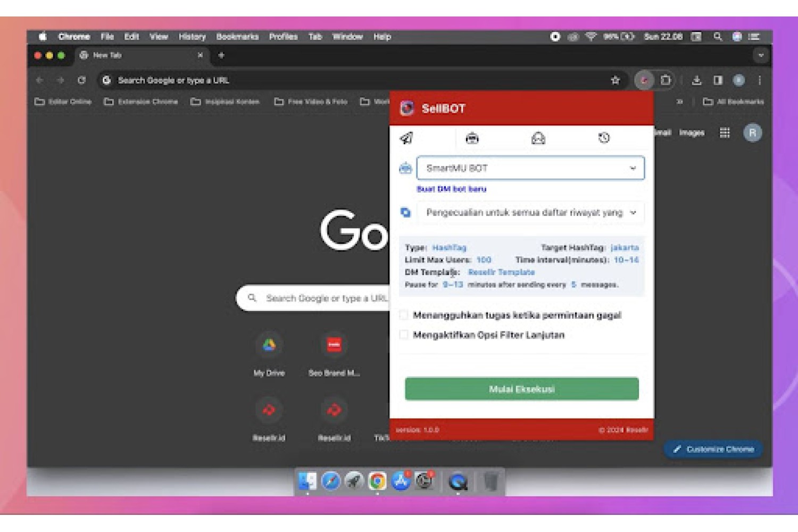Click the HashTag type value
Image resolution: width=798 pixels, height=532 pixels.
click(449, 247)
